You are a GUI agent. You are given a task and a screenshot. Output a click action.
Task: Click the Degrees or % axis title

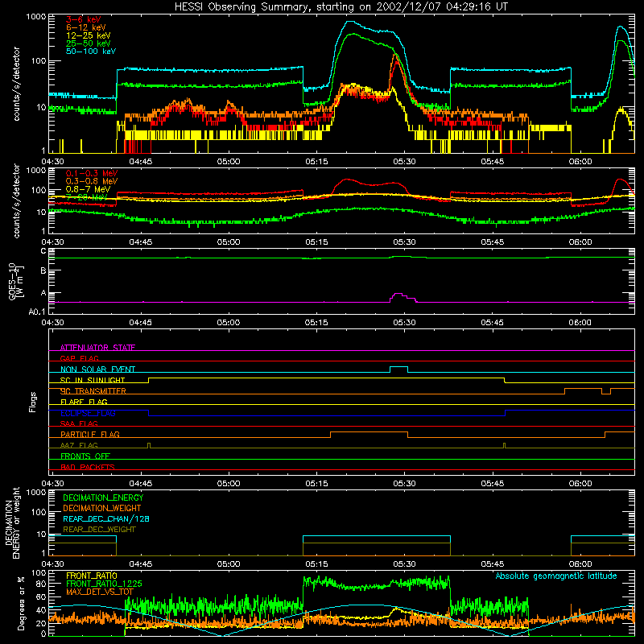point(21,603)
